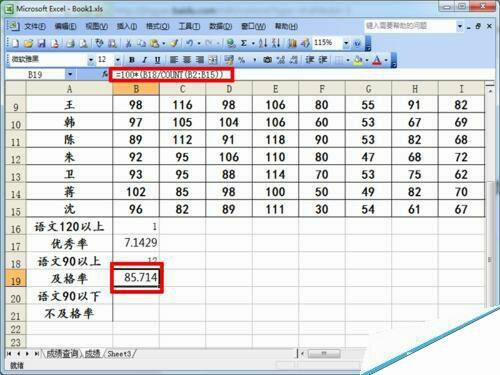Screen dimensions: 500x375
Task: Toggle Bold formatting
Action: (x=132, y=60)
